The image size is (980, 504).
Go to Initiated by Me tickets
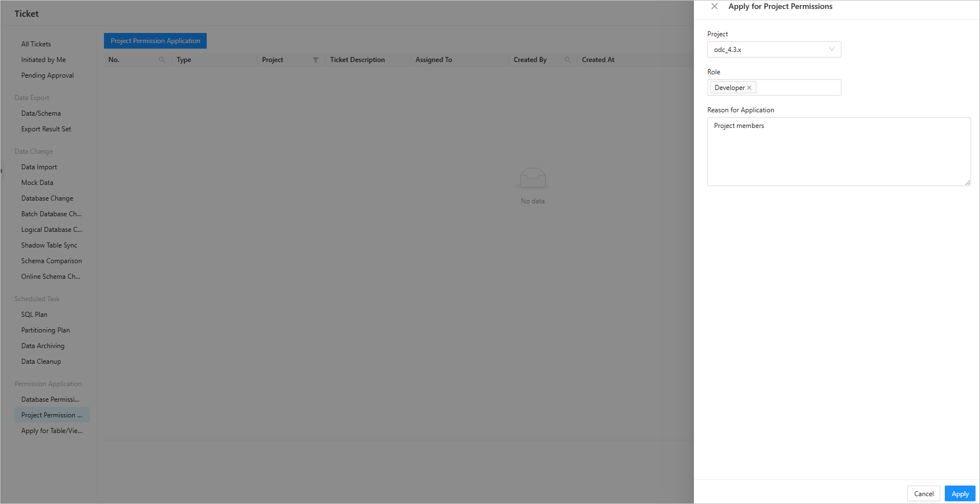[44, 60]
